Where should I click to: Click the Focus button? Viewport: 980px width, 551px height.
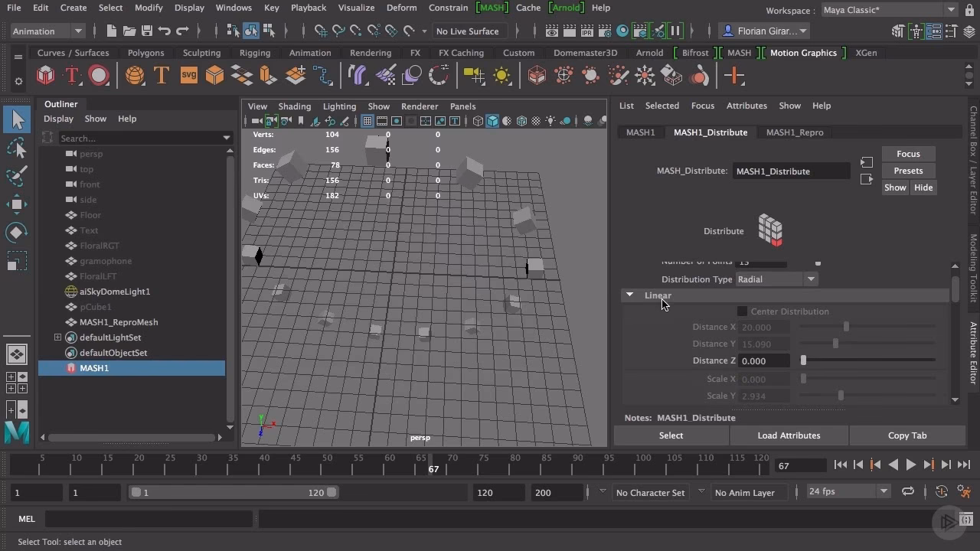(908, 154)
